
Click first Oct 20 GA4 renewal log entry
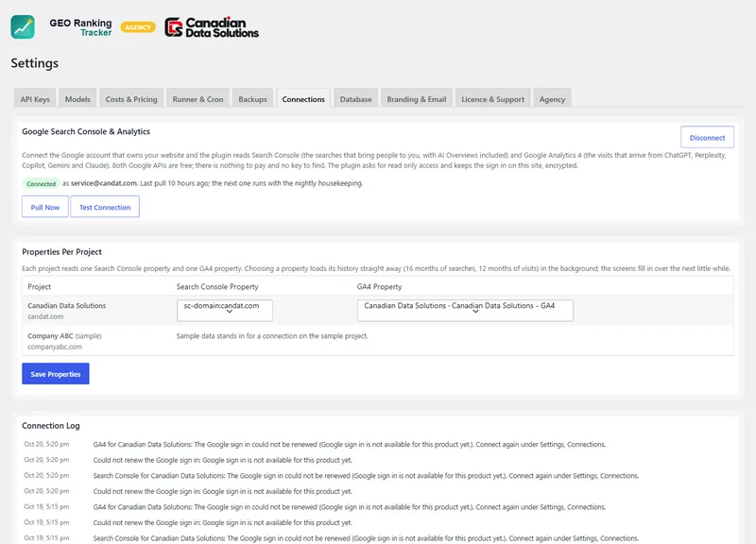349,444
